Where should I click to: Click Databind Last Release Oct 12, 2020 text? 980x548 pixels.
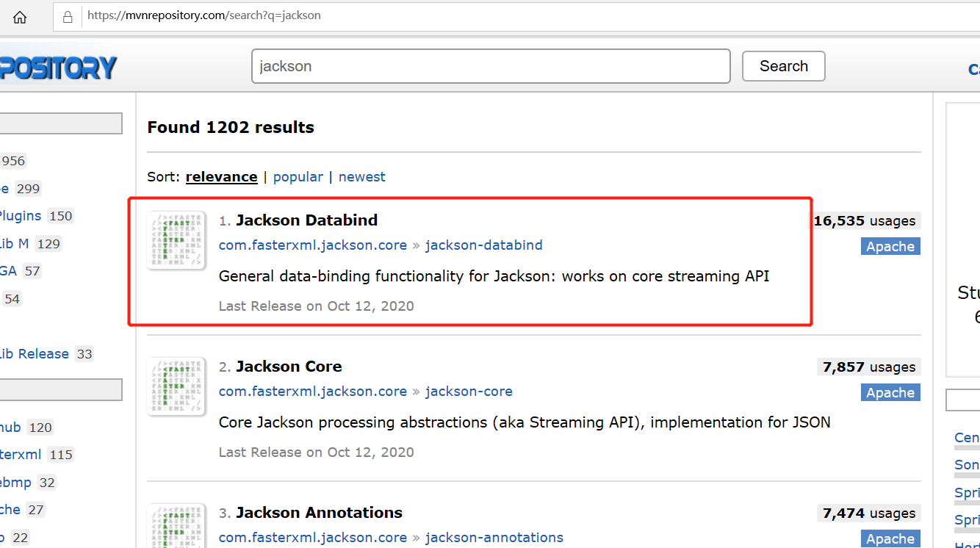coord(316,306)
